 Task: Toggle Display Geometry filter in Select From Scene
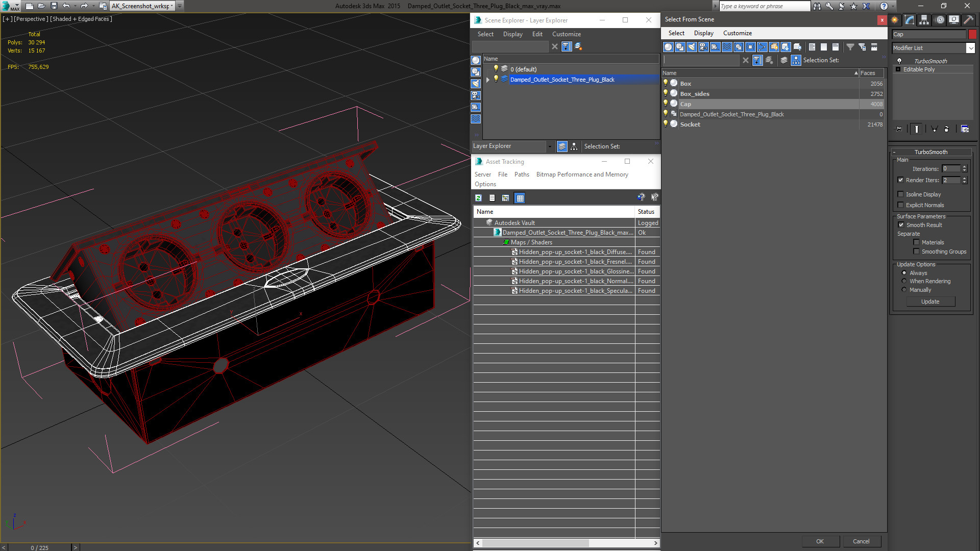(668, 47)
